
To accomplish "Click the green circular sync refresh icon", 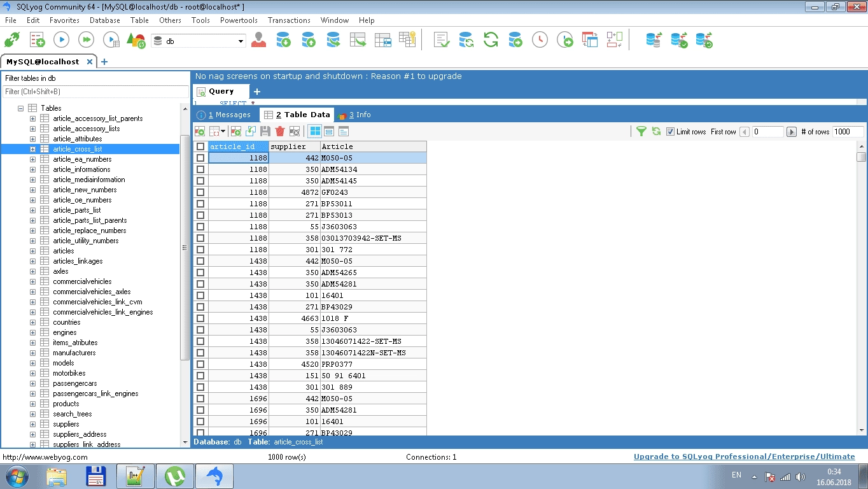I will coord(491,40).
